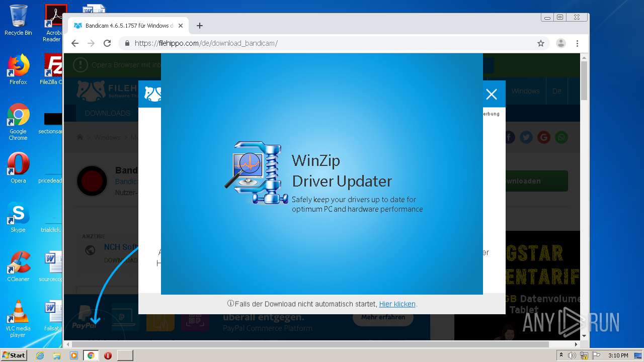Viewport: 644px width, 362px height.
Task: Open Chrome's three-dot menu
Action: (578, 43)
